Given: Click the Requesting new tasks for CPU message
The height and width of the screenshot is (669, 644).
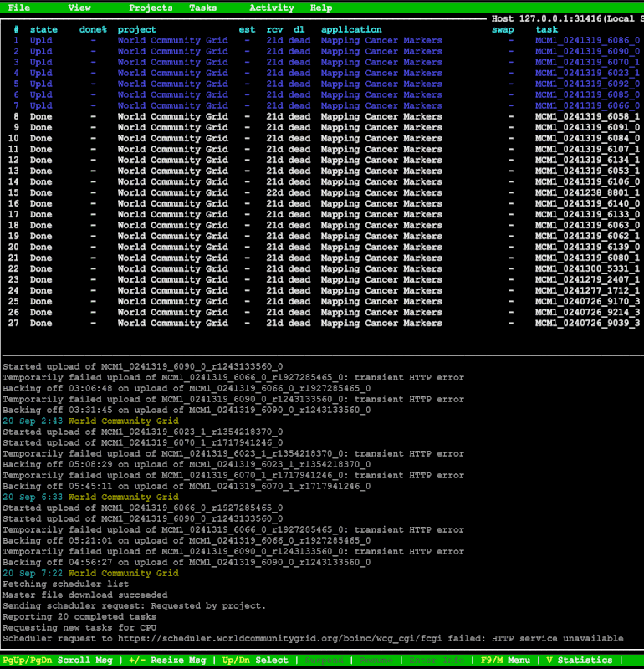Looking at the screenshot, I should click(x=79, y=628).
